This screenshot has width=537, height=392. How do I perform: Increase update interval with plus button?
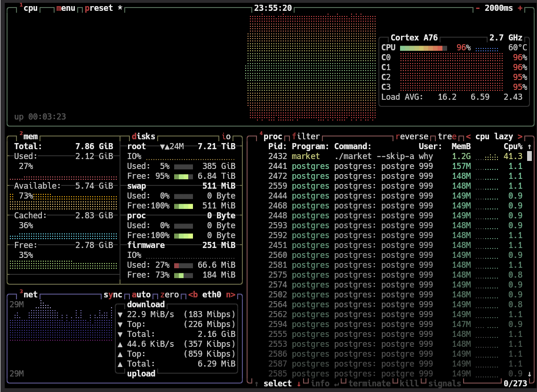coord(520,8)
